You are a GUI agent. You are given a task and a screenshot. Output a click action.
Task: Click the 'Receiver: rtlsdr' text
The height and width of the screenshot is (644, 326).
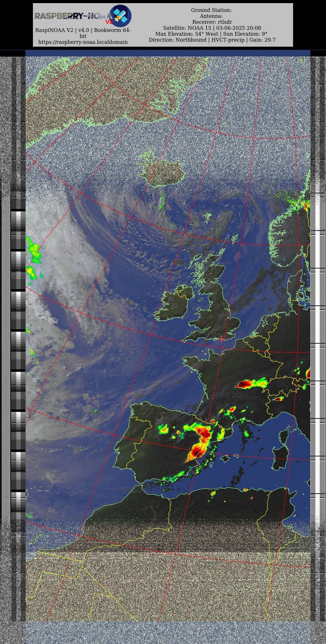click(212, 22)
